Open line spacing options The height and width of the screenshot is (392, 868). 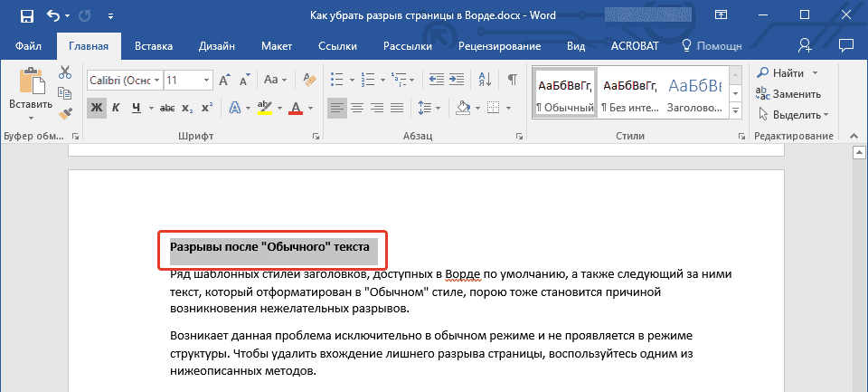coord(429,108)
